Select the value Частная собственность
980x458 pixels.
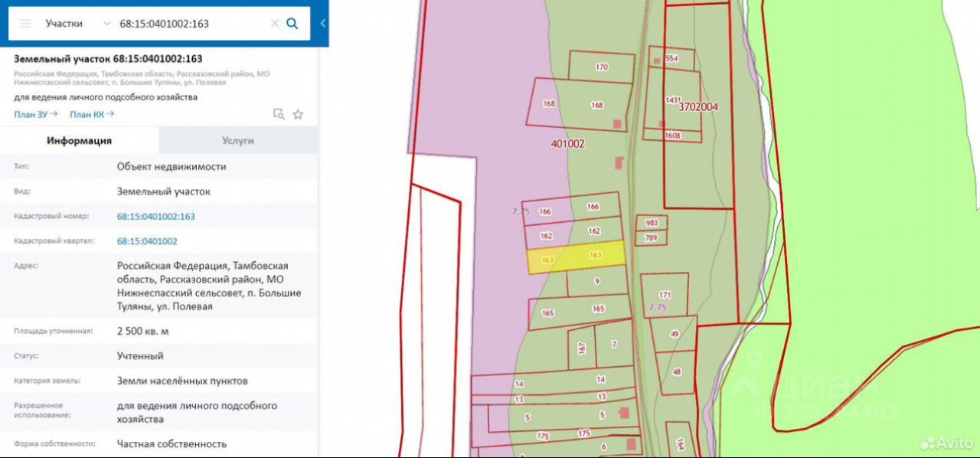tap(171, 443)
